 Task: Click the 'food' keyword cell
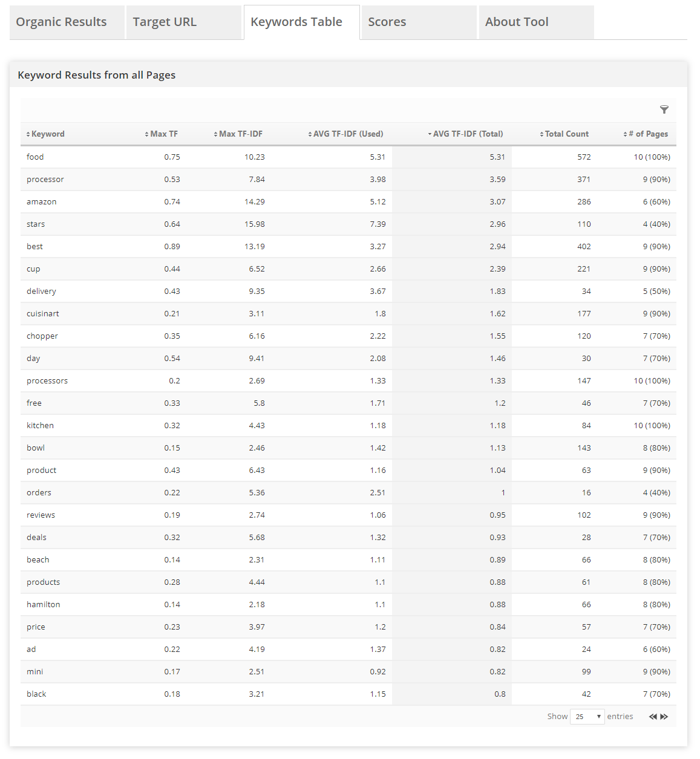pyautogui.click(x=35, y=157)
